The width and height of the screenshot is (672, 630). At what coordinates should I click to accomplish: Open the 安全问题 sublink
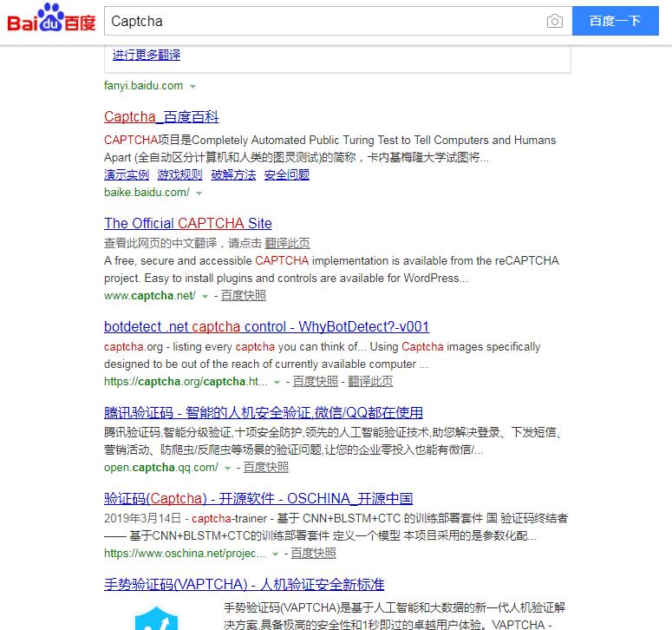coord(287,175)
